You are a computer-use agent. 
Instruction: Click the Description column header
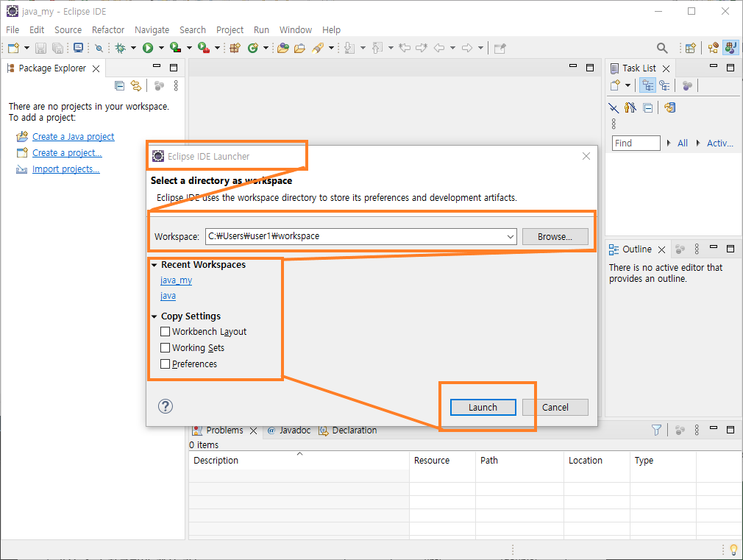[x=299, y=460]
